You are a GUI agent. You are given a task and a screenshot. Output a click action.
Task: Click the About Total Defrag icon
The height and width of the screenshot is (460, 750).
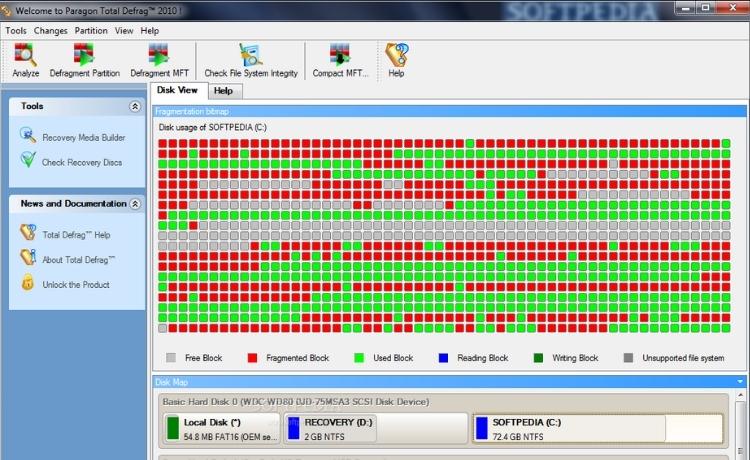(x=28, y=257)
